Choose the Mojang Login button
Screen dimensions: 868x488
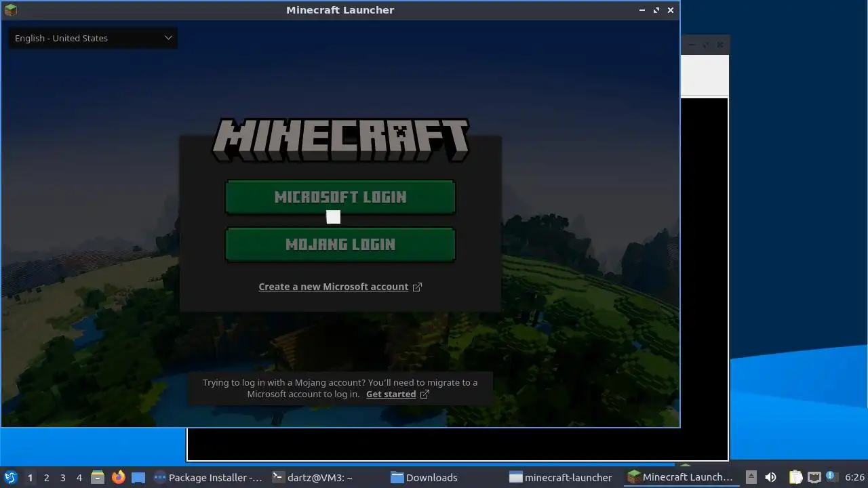(x=340, y=245)
